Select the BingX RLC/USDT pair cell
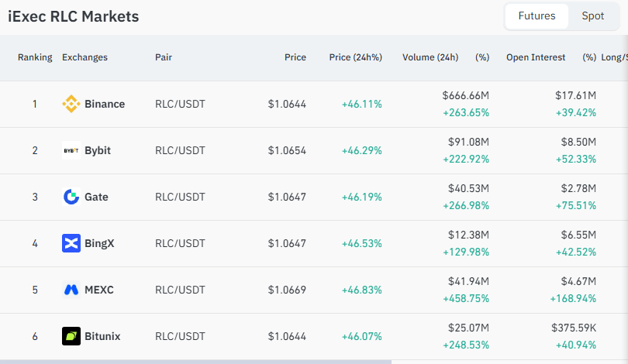Screen dimensions: 628x364 180,243
